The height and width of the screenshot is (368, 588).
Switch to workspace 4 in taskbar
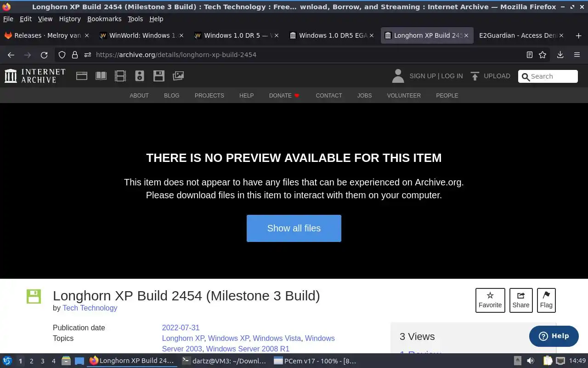[53, 361]
